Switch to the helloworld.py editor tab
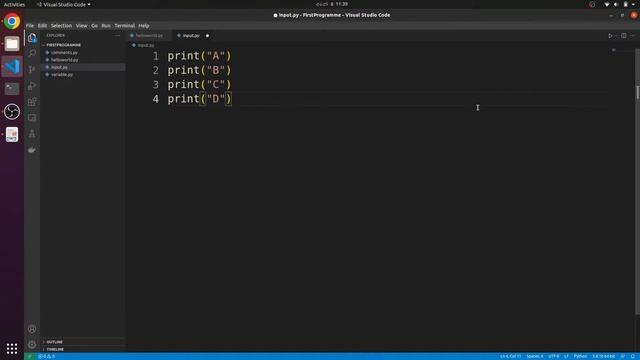The height and width of the screenshot is (360, 640). pyautogui.click(x=149, y=36)
